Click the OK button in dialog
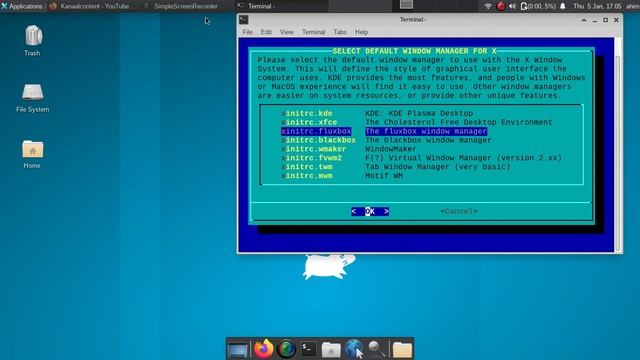Viewport: 640px width, 360px height. pos(370,211)
